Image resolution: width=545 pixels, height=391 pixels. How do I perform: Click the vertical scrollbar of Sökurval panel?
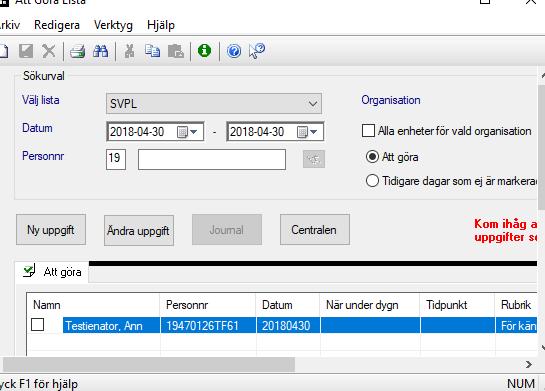542,146
